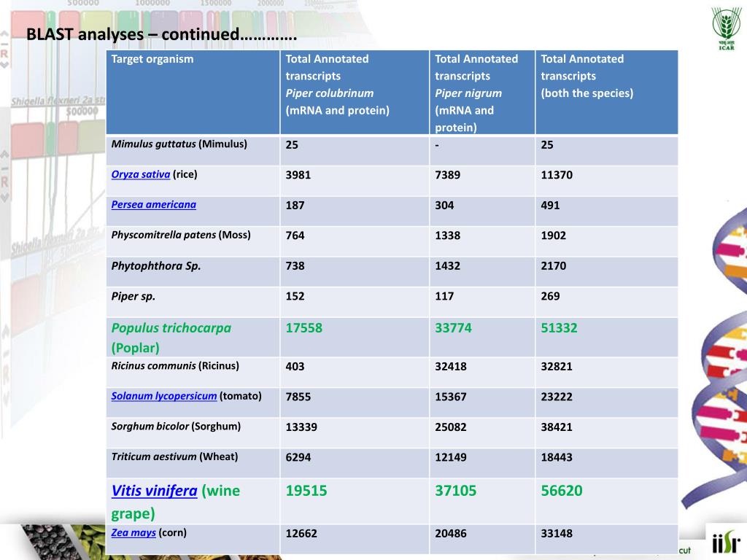The height and width of the screenshot is (560, 747).
Task: Select the 'Phytophthora Sp.' row label
Action: tap(156, 265)
